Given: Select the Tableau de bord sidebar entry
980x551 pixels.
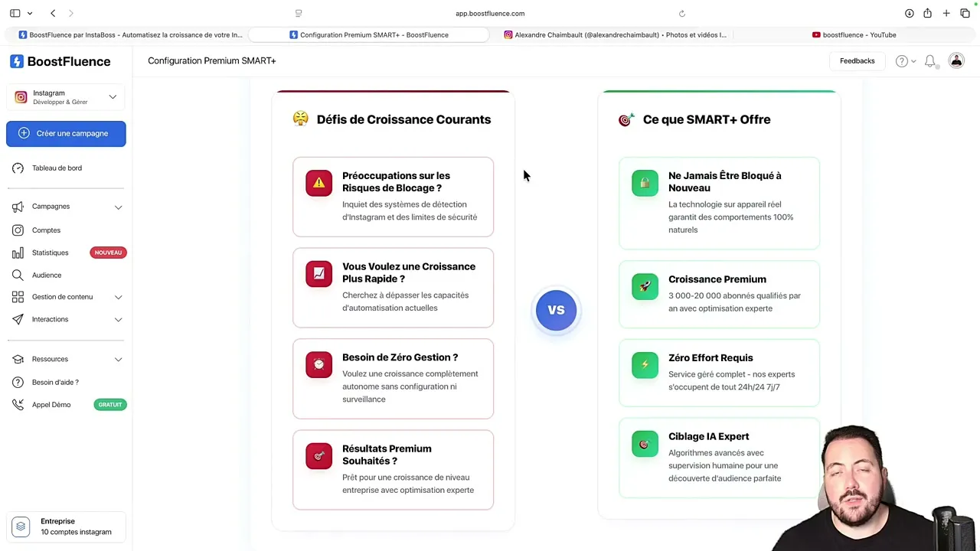Looking at the screenshot, I should (x=57, y=168).
